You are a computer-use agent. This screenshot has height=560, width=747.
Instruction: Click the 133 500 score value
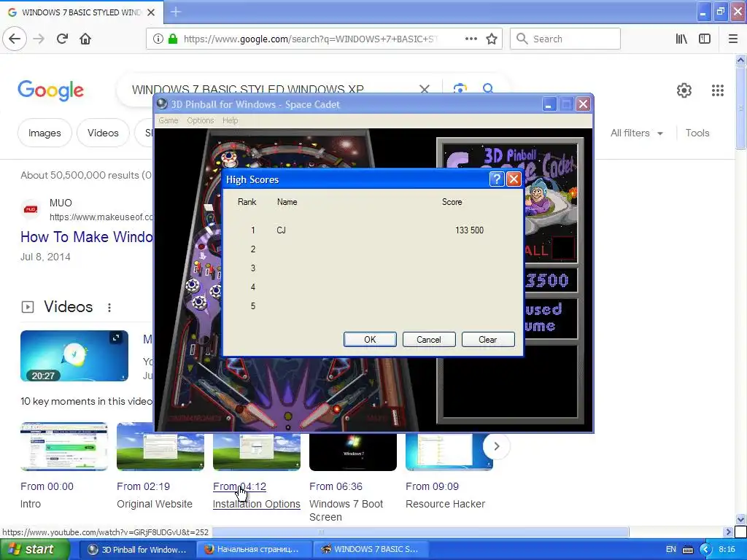pos(469,230)
